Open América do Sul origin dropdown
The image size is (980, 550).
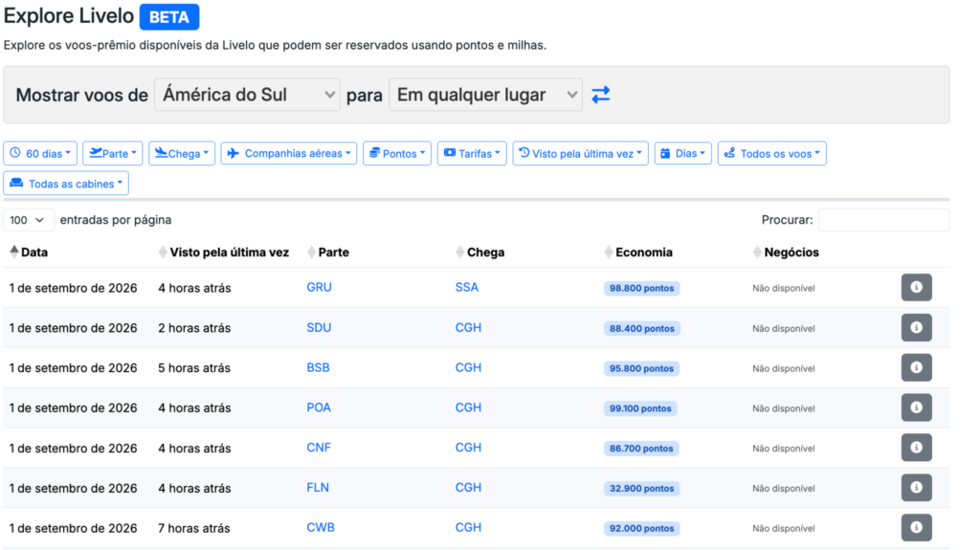tap(247, 95)
